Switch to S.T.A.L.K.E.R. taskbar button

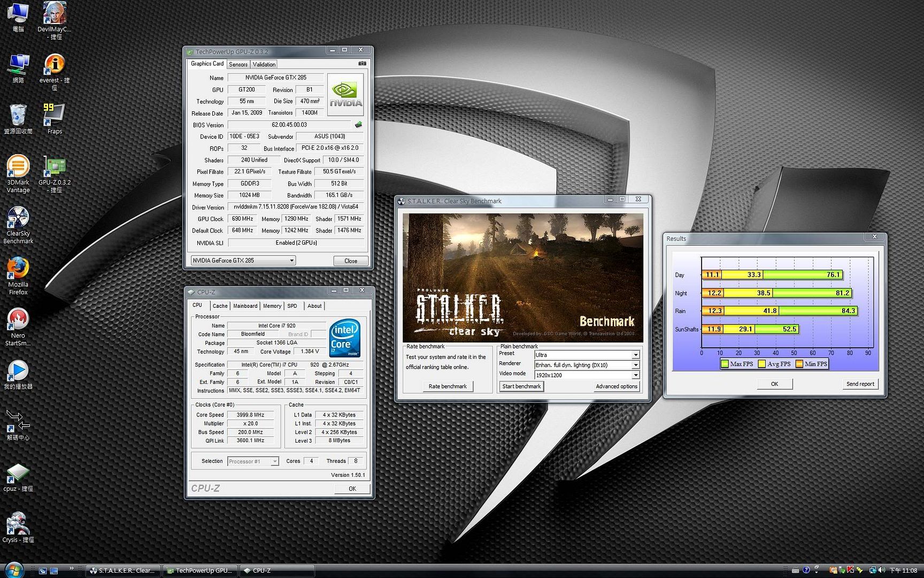coord(122,571)
